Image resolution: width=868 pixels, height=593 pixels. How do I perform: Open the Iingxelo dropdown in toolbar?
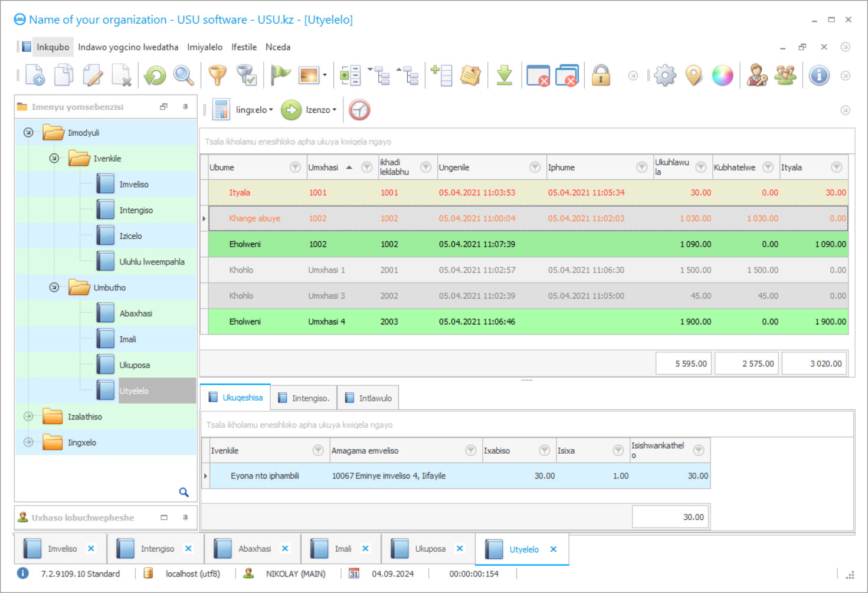(254, 110)
